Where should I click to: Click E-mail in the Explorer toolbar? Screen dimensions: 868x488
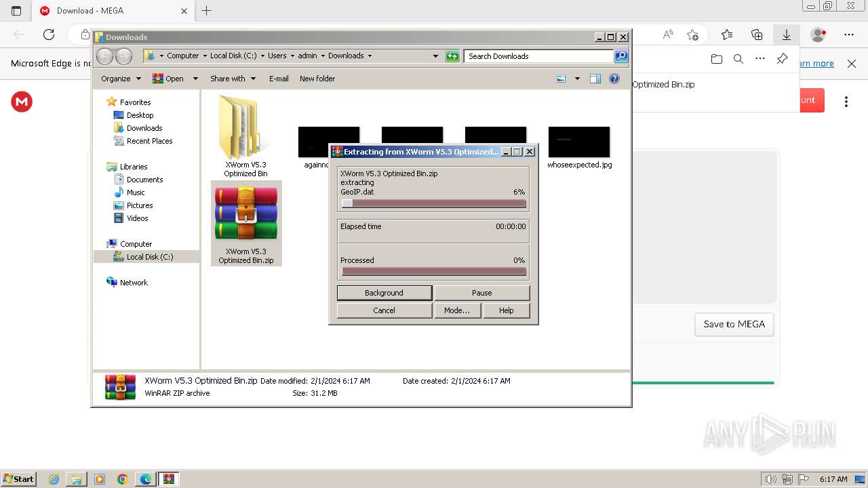pyautogui.click(x=279, y=79)
